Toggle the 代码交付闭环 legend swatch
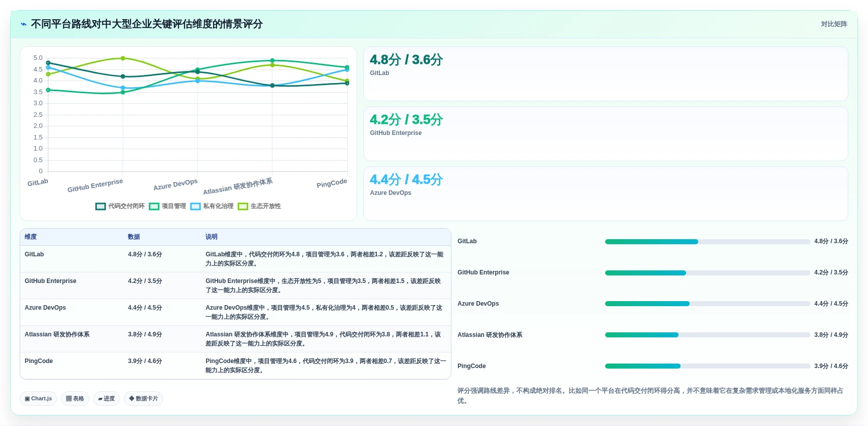The width and height of the screenshot is (868, 426). click(100, 206)
